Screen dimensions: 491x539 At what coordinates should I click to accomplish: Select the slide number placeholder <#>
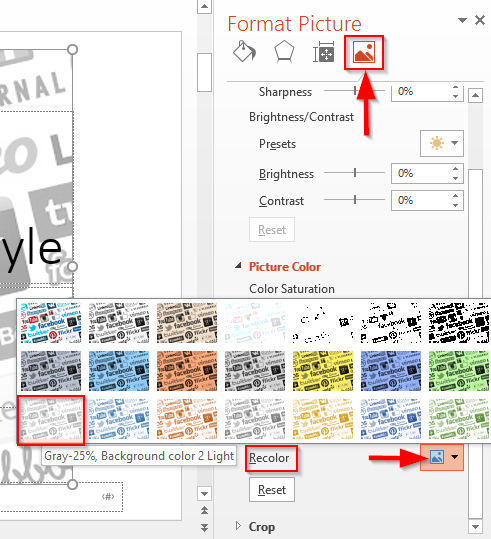[x=108, y=496]
